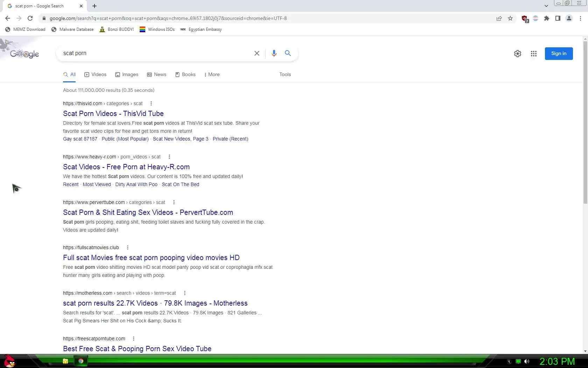Open Google quick settings gear
This screenshot has height=368, width=588.
(x=518, y=54)
